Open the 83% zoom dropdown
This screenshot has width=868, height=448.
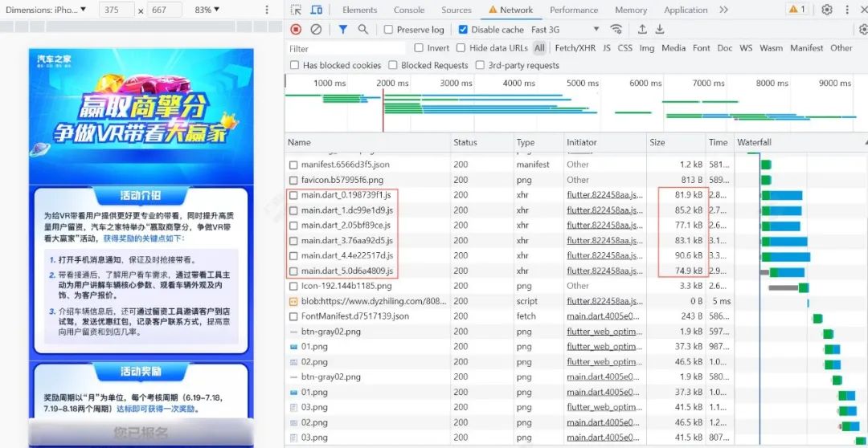tap(207, 10)
